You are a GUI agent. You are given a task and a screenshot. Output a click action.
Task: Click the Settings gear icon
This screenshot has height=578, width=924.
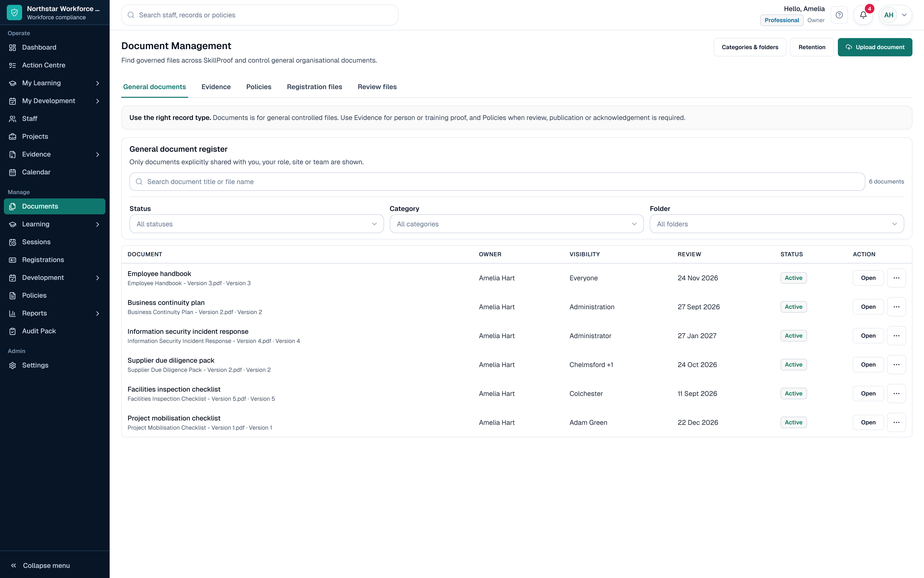13,365
